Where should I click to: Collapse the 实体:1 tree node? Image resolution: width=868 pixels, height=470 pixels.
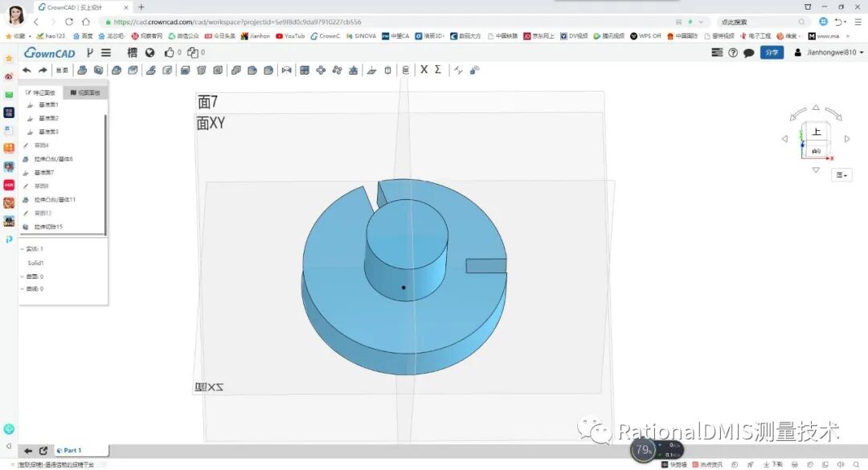point(23,251)
